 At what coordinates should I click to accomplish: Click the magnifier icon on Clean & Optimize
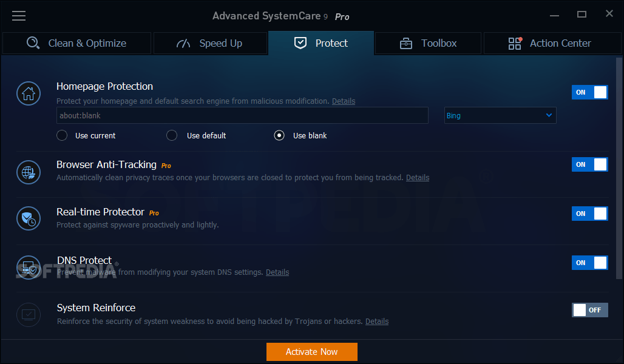(33, 43)
